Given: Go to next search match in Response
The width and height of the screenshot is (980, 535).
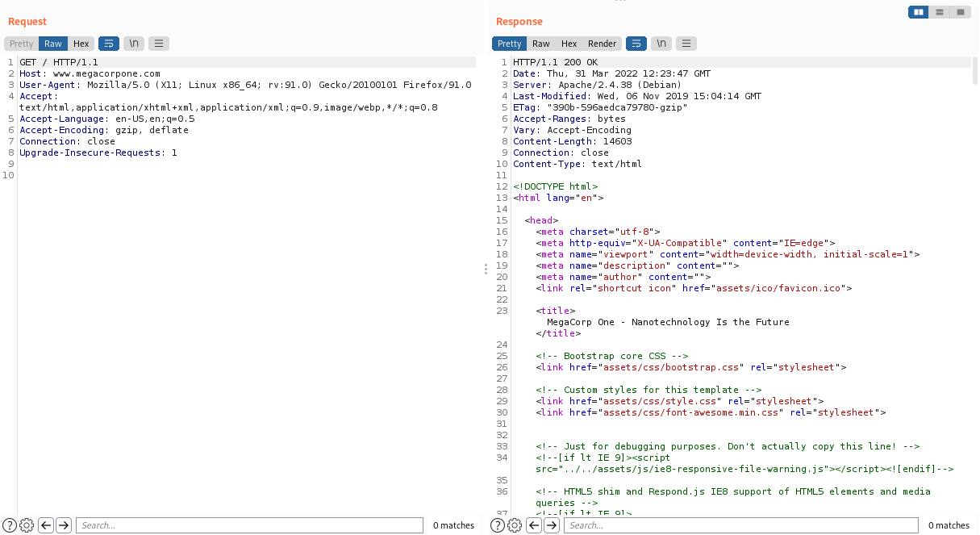Looking at the screenshot, I should pyautogui.click(x=552, y=525).
